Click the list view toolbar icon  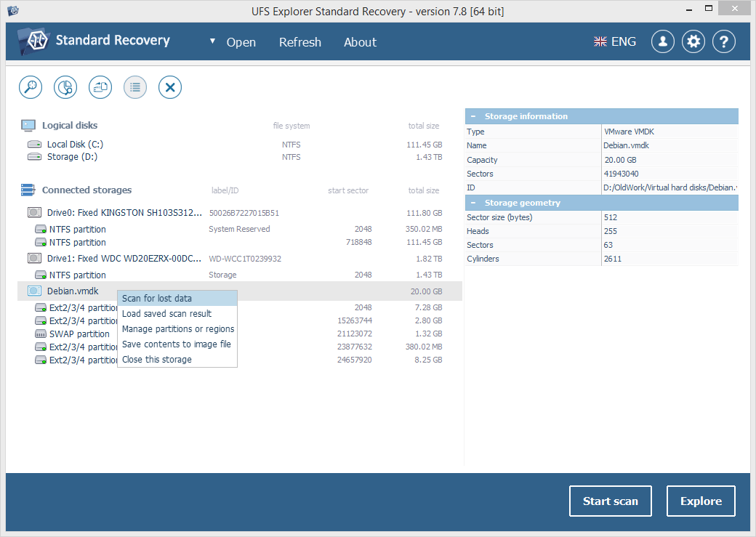(x=135, y=87)
